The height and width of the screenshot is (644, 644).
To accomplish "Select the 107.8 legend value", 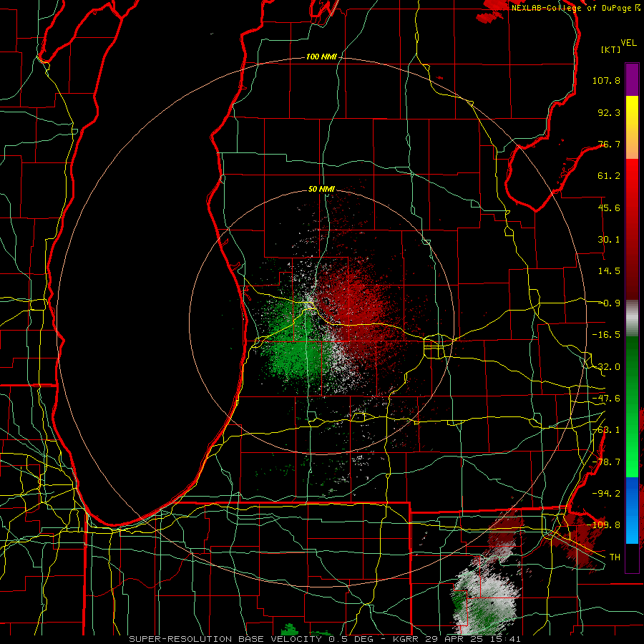I will pyautogui.click(x=606, y=80).
